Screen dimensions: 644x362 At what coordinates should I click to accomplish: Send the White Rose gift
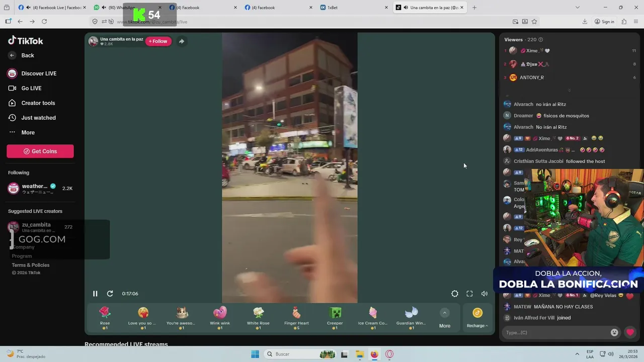point(258,318)
